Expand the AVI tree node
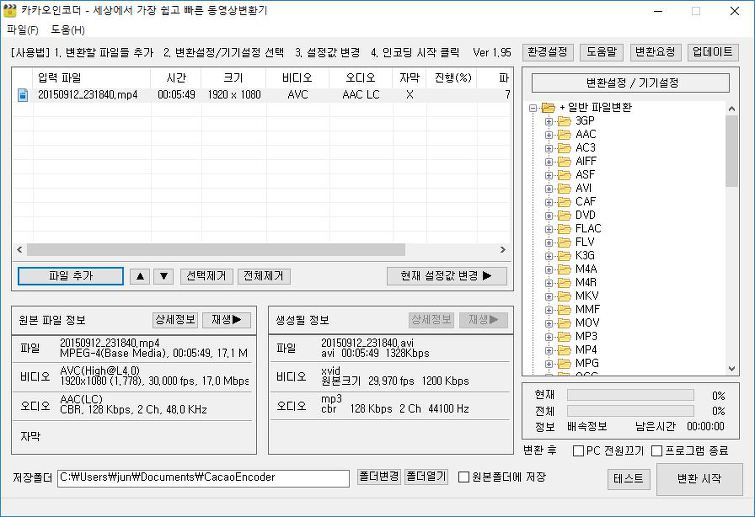 click(x=549, y=189)
